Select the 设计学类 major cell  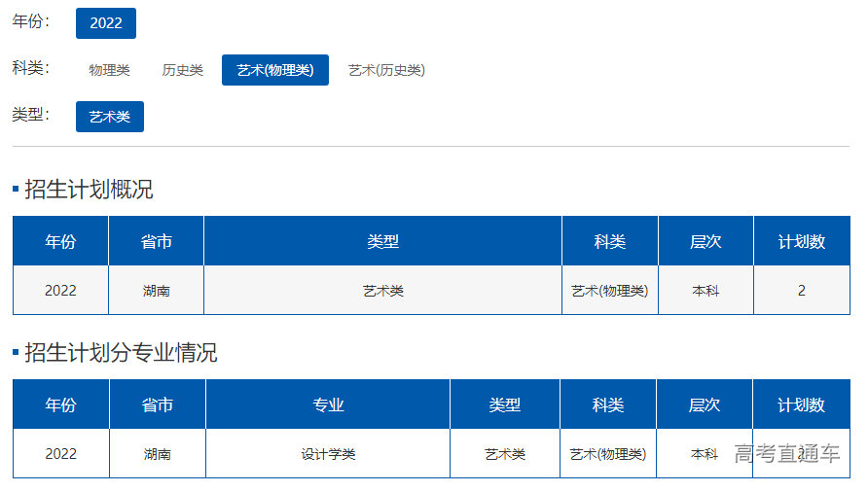tap(328, 454)
